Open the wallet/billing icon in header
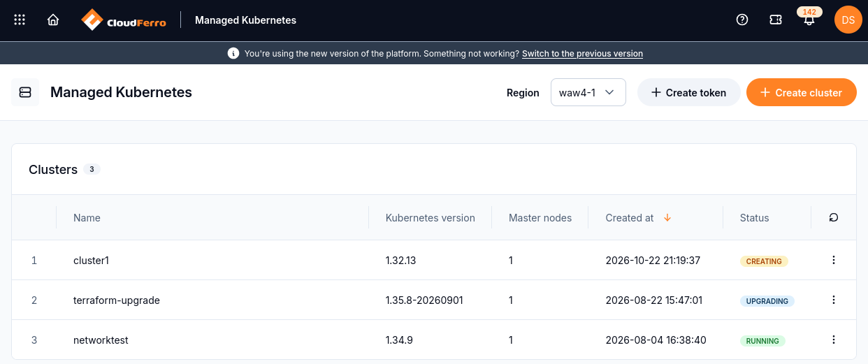Image resolution: width=868 pixels, height=364 pixels. tap(776, 20)
